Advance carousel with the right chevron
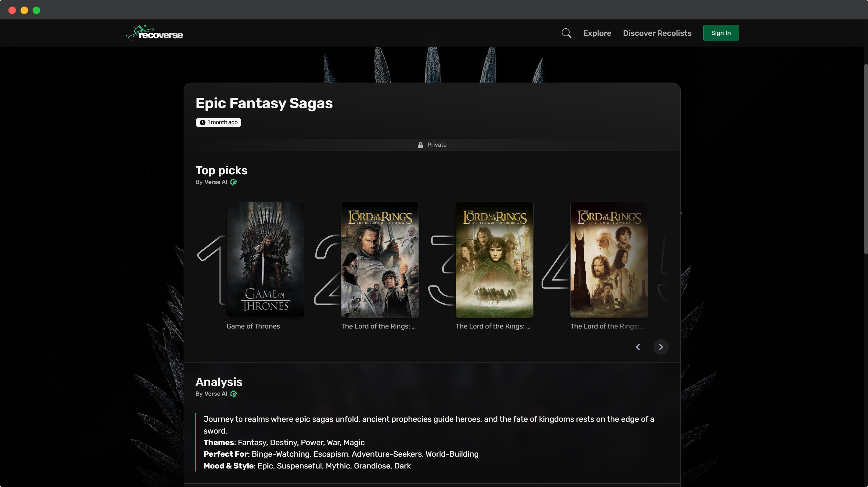 click(x=660, y=347)
